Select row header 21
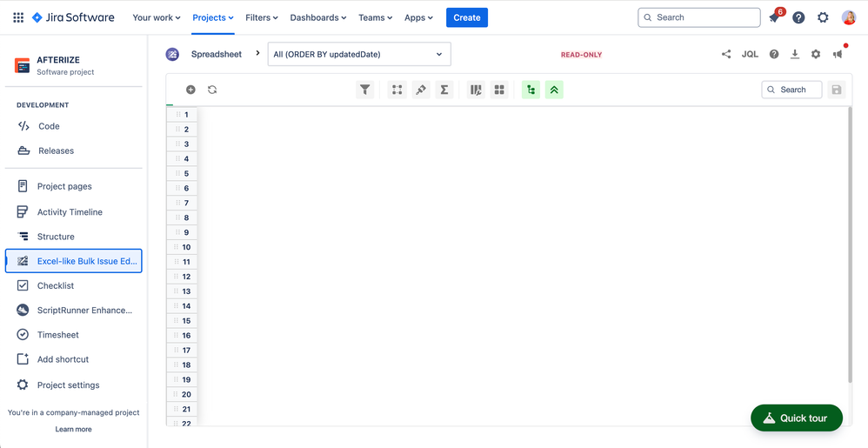 [x=182, y=409]
